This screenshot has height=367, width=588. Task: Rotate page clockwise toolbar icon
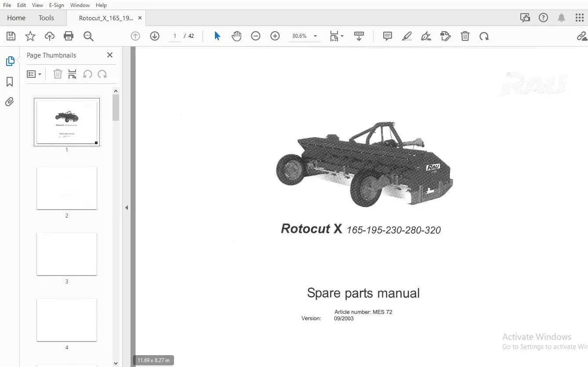coord(484,36)
